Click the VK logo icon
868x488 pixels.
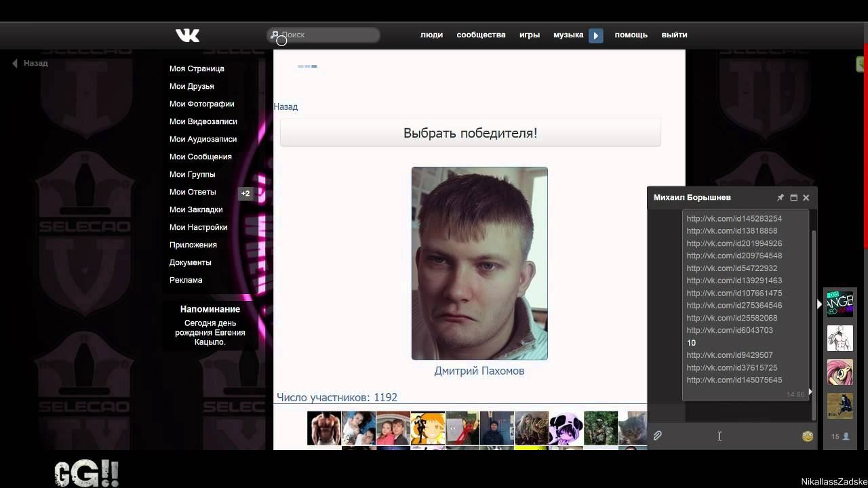tap(187, 35)
